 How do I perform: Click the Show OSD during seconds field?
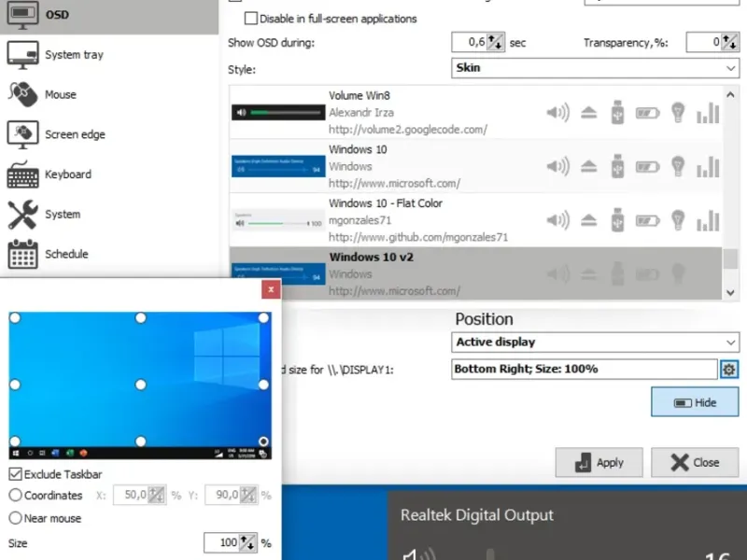470,42
